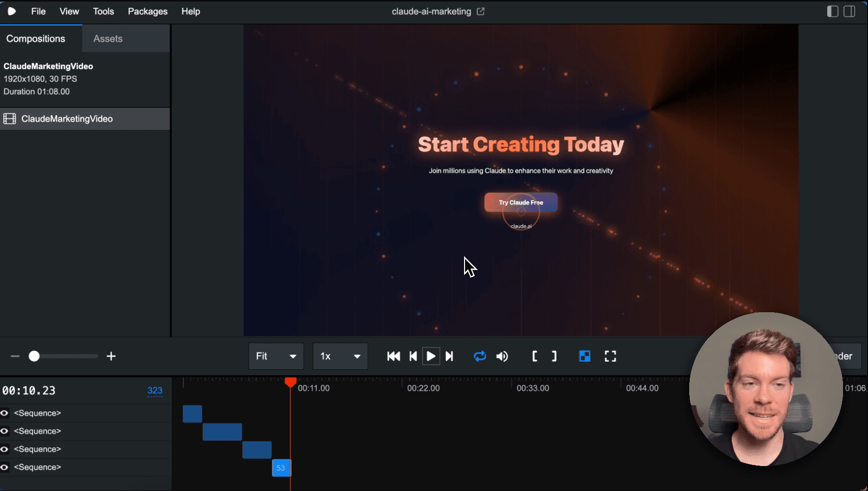Click the claude-ai-marketing project title

tap(431, 11)
